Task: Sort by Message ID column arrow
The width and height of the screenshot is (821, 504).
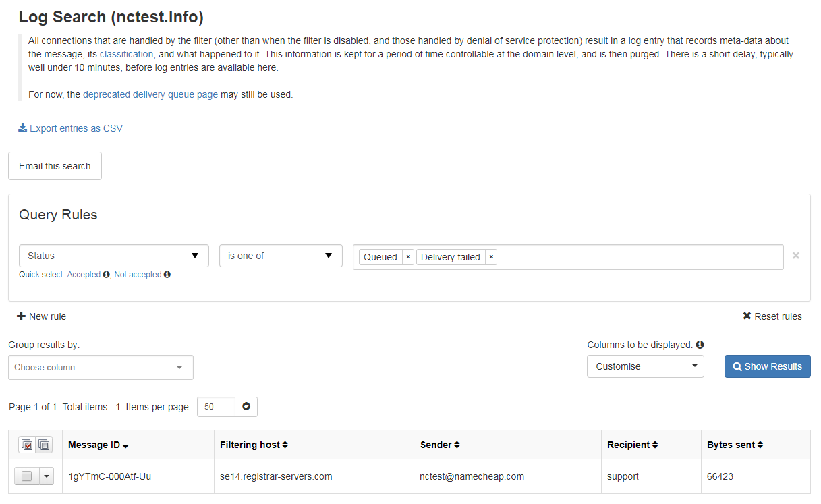Action: [125, 446]
